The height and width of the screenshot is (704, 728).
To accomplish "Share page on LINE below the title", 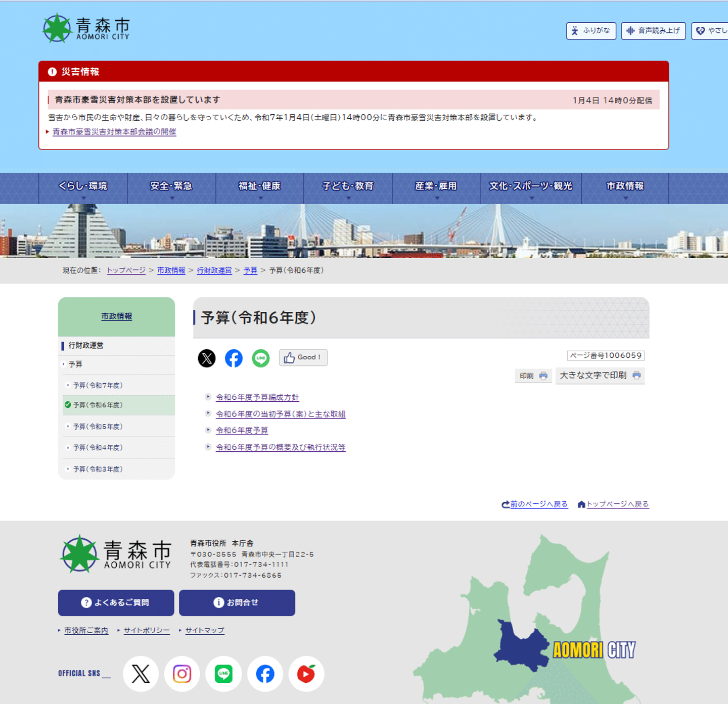I will point(261,358).
